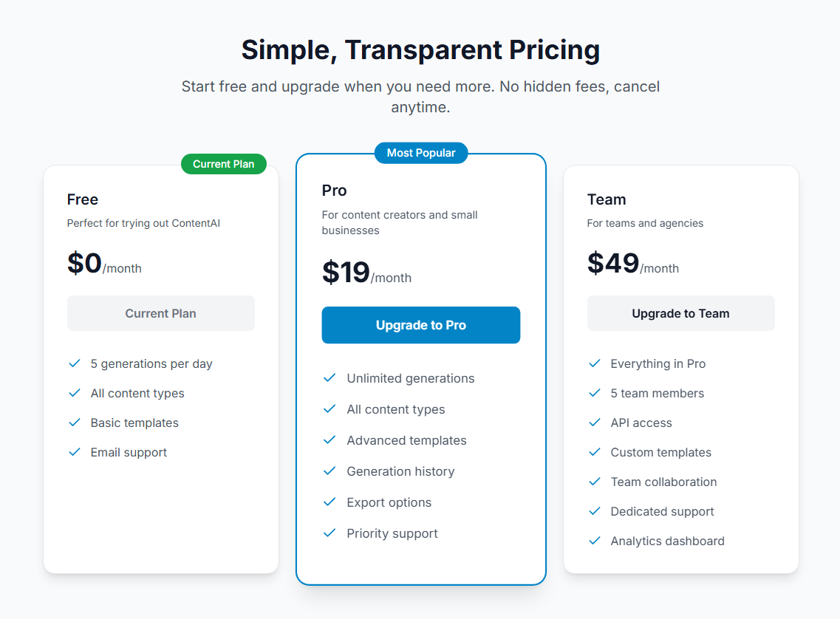Click the Free plan title
This screenshot has width=840, height=619.
[x=83, y=199]
